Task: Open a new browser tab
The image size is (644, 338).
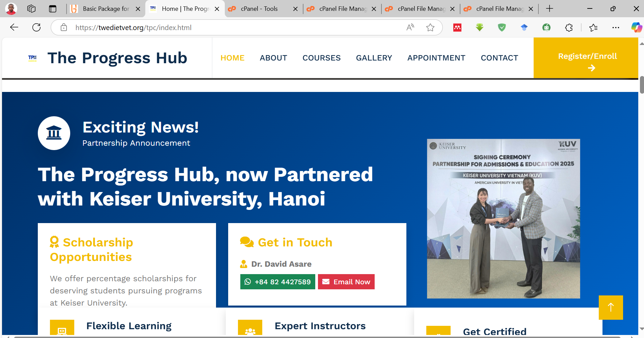Action: point(549,9)
